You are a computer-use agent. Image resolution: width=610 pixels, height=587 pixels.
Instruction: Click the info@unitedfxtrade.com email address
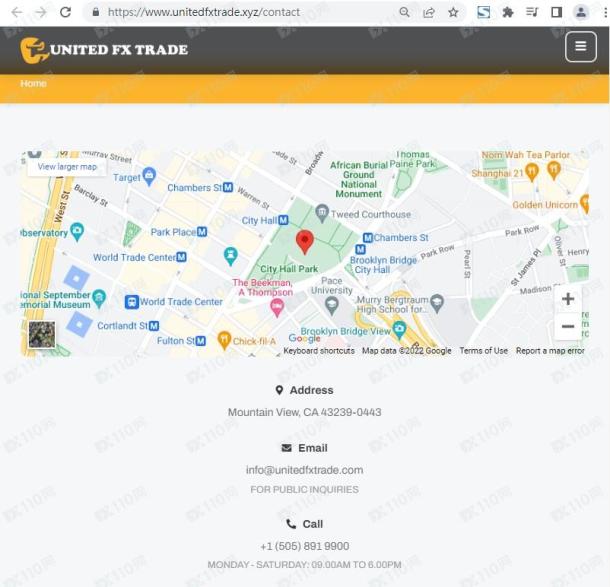(x=305, y=470)
